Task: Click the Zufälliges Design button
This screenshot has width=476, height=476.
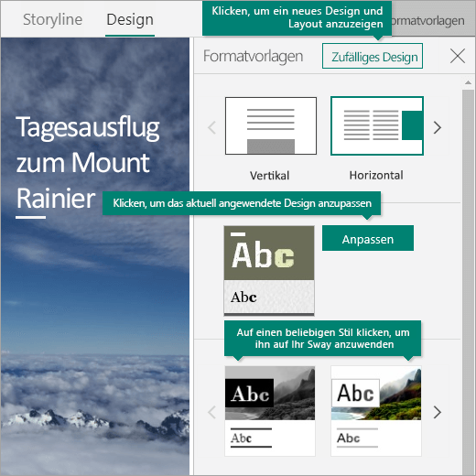Action: pos(373,56)
